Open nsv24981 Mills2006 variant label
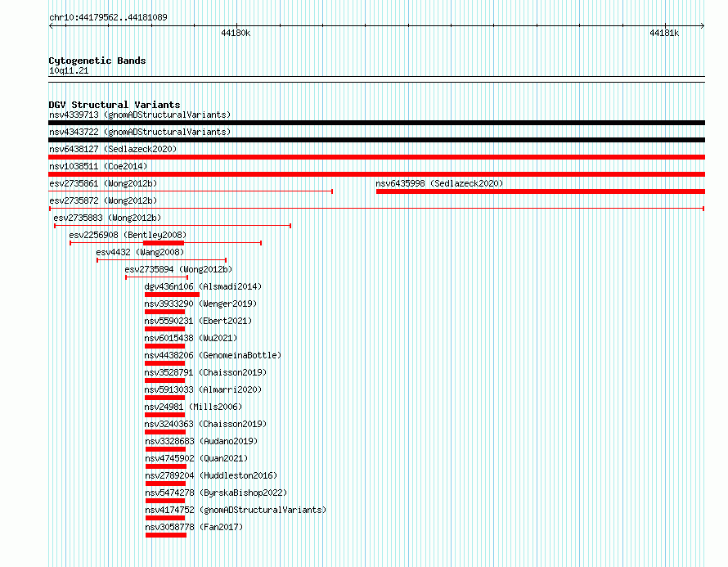 [x=193, y=407]
